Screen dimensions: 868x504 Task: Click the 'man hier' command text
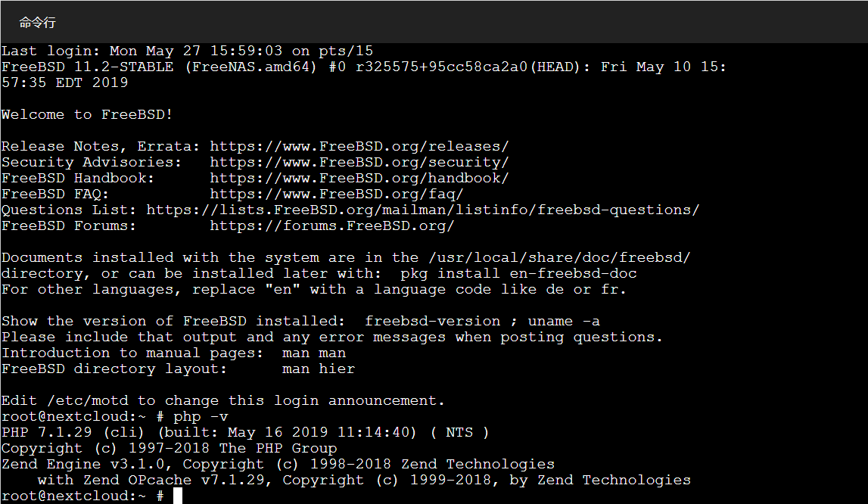tap(319, 369)
